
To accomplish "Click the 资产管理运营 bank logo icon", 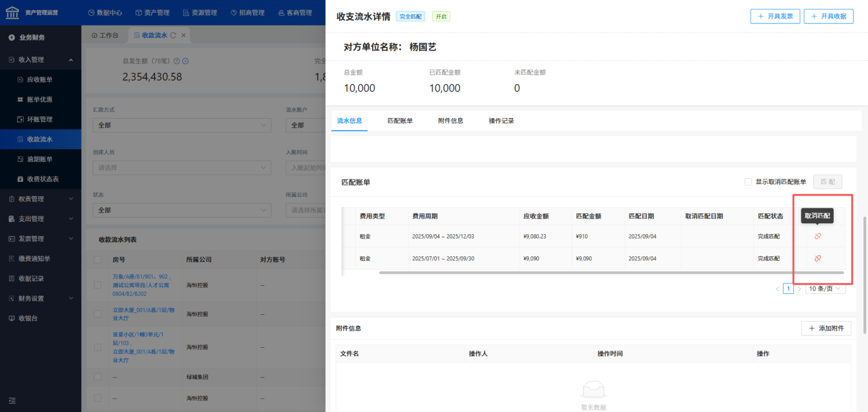I will click(x=12, y=12).
